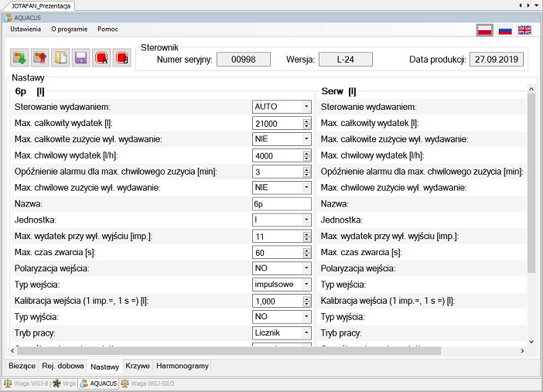The height and width of the screenshot is (392, 543).
Task: Click the Numer seryjny field 00998
Action: tap(244, 60)
